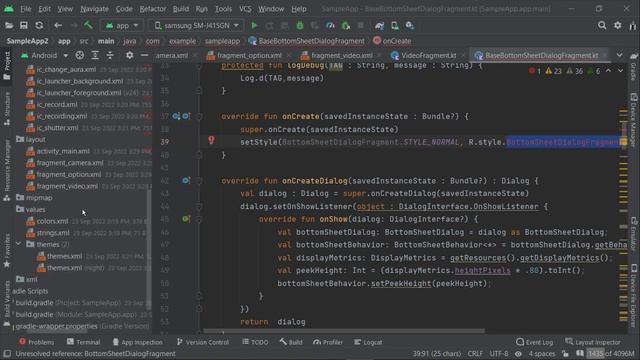Switch to the fragment_option.xml tab
This screenshot has width=640, height=360.
click(249, 55)
